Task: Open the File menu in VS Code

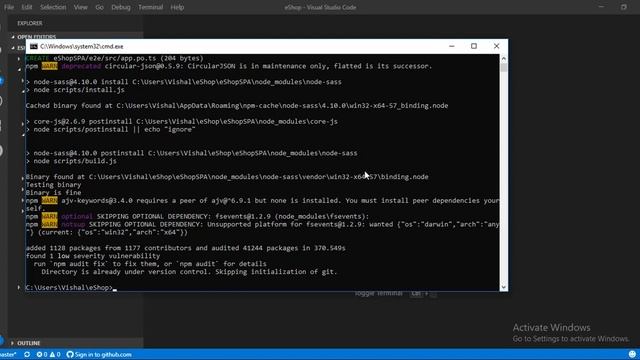Action: (x=9, y=7)
